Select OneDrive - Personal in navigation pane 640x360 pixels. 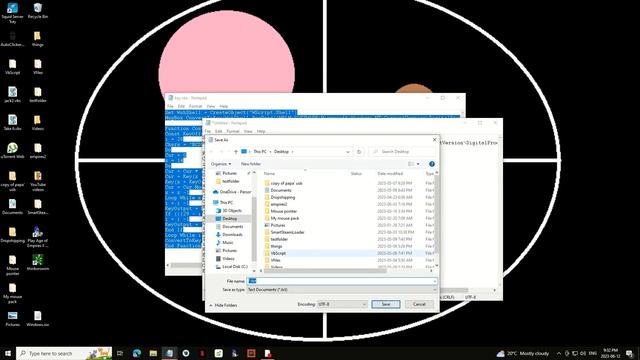point(232,192)
